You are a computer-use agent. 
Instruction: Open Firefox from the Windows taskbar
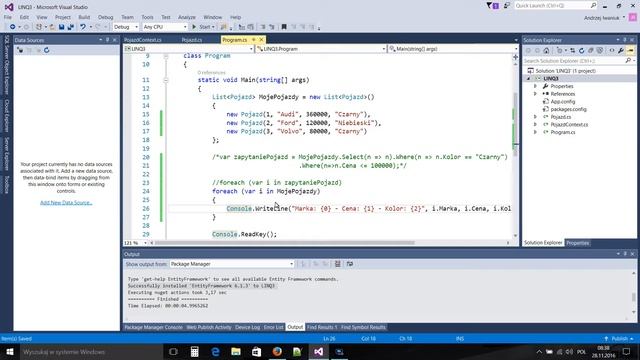coord(277,351)
